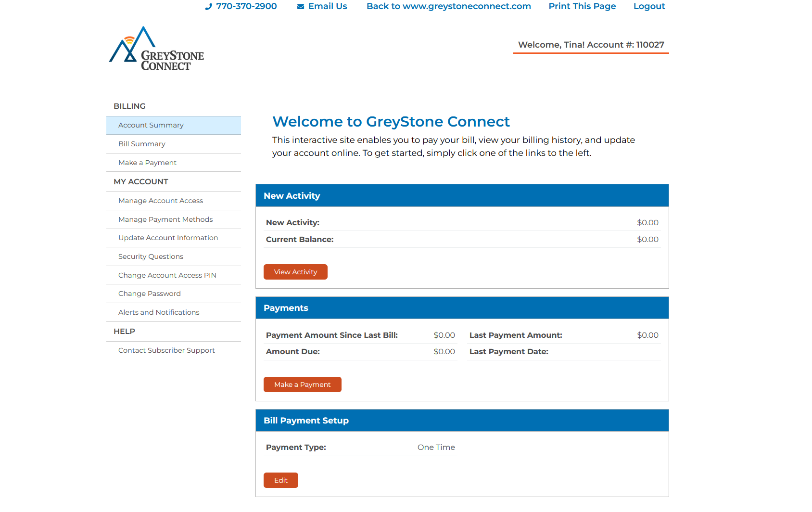Viewport: 812px width, 512px height.
Task: Go back to www.greystoneconnect.com
Action: pos(449,6)
